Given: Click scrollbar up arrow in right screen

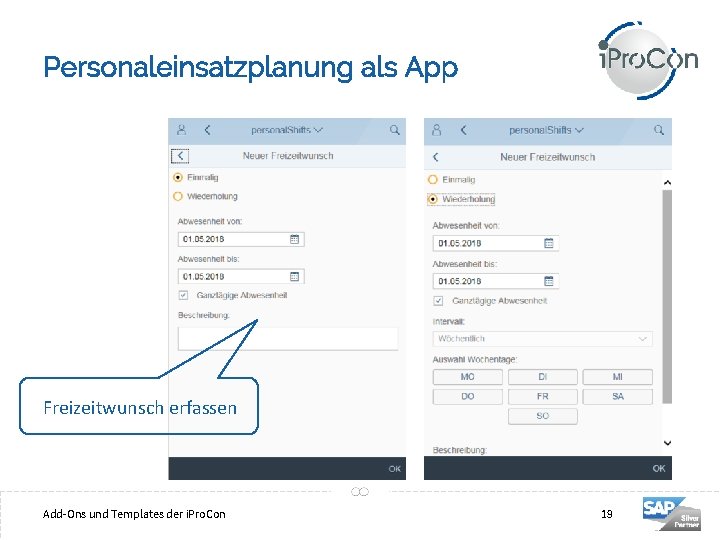Looking at the screenshot, I should (668, 183).
